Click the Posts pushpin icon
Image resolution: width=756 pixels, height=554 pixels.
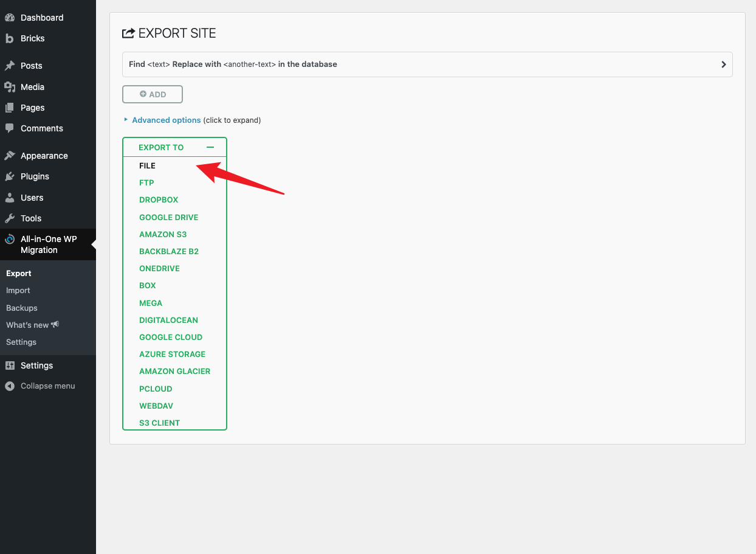[10, 66]
